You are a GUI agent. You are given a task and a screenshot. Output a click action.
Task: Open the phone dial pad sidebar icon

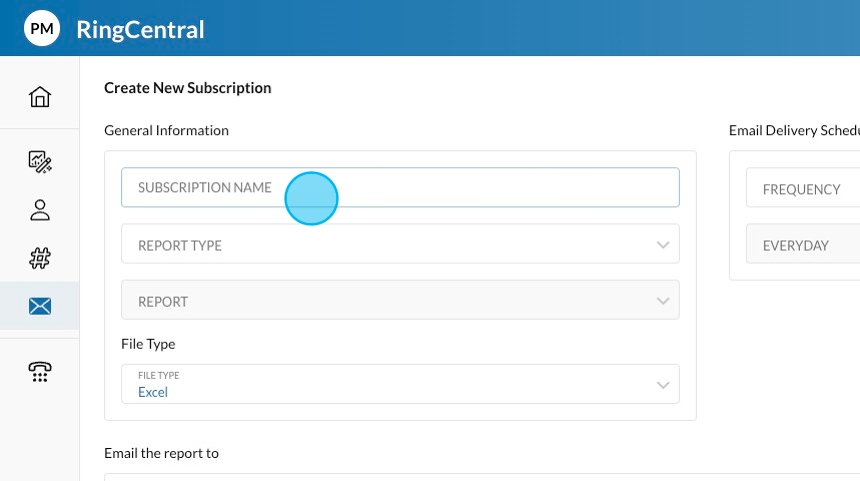(x=40, y=371)
